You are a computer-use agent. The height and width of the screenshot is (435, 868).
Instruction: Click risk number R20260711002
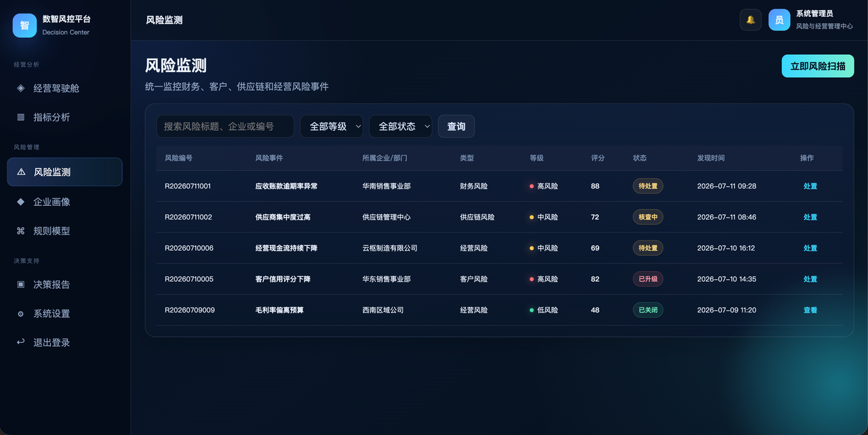[x=189, y=217]
